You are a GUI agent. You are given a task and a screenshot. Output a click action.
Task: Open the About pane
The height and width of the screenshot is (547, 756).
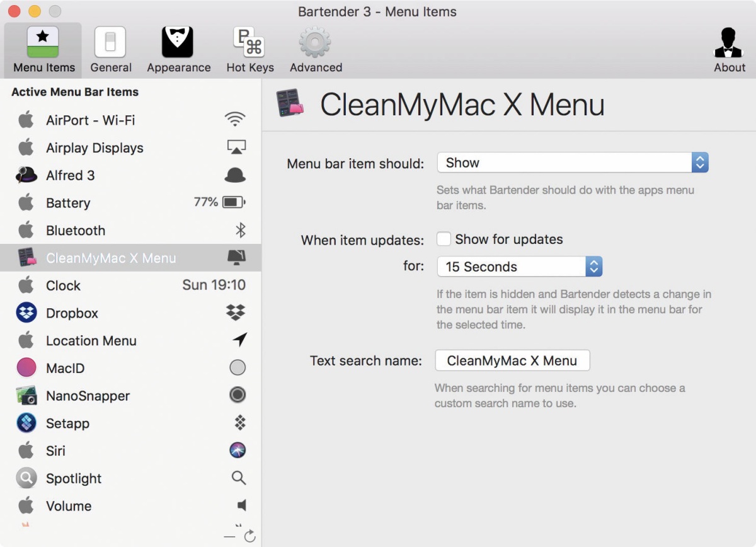729,50
